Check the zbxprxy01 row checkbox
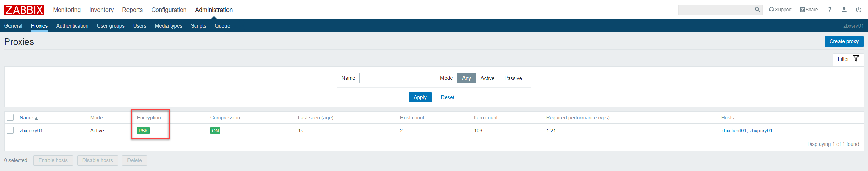Screen dimensions: 868x171 [x=10, y=131]
